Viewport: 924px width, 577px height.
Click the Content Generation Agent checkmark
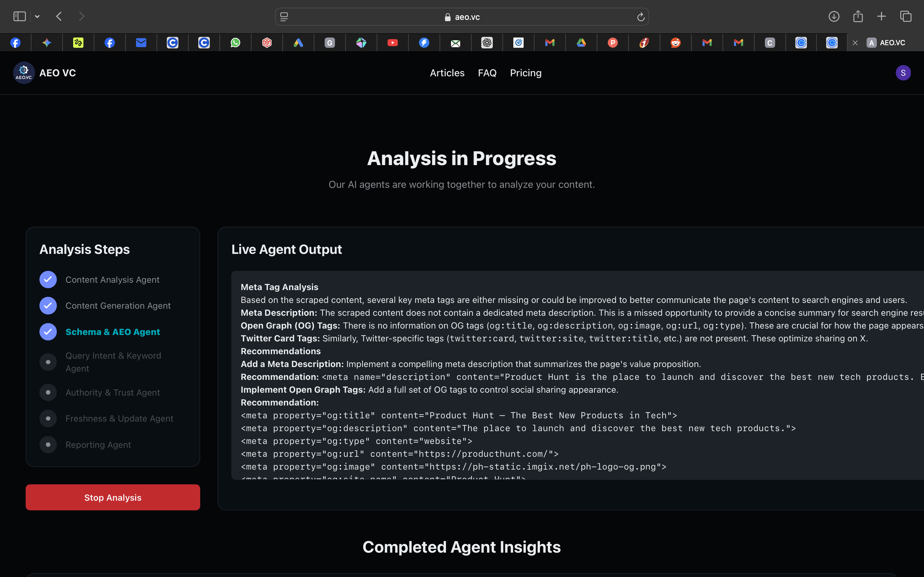pos(48,306)
